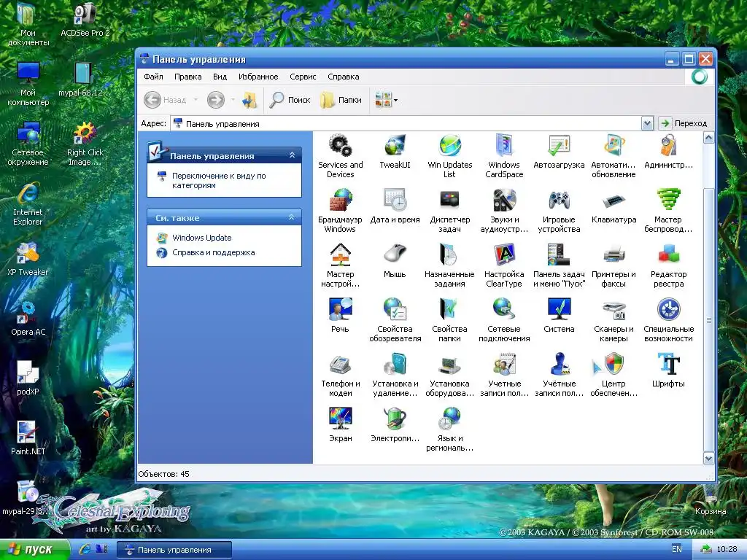Open Телефон и модем icon
Screen dimensions: 747x560
tap(340, 376)
